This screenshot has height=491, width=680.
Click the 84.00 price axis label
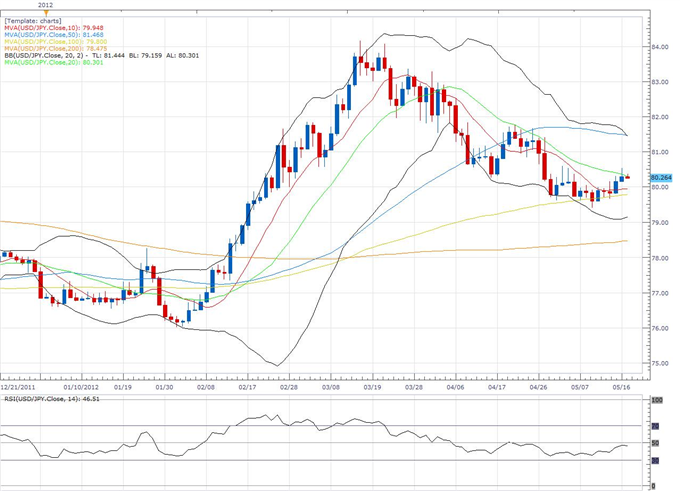click(660, 47)
